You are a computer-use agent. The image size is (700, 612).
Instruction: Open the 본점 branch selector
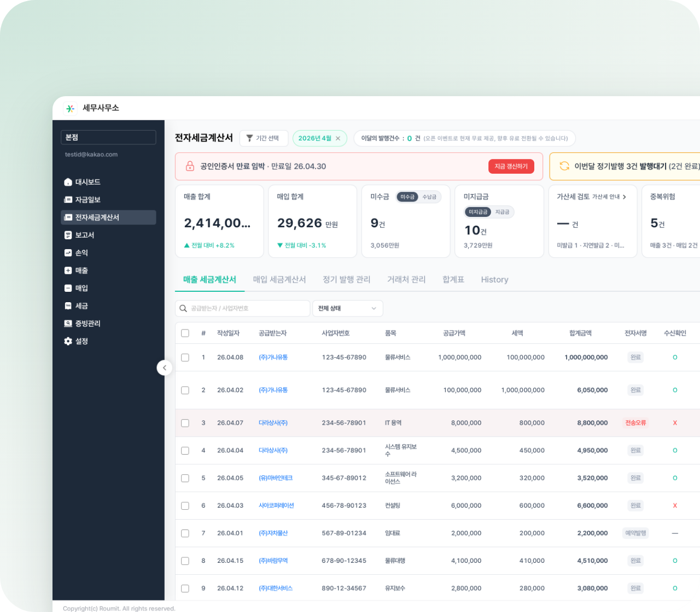click(x=108, y=137)
